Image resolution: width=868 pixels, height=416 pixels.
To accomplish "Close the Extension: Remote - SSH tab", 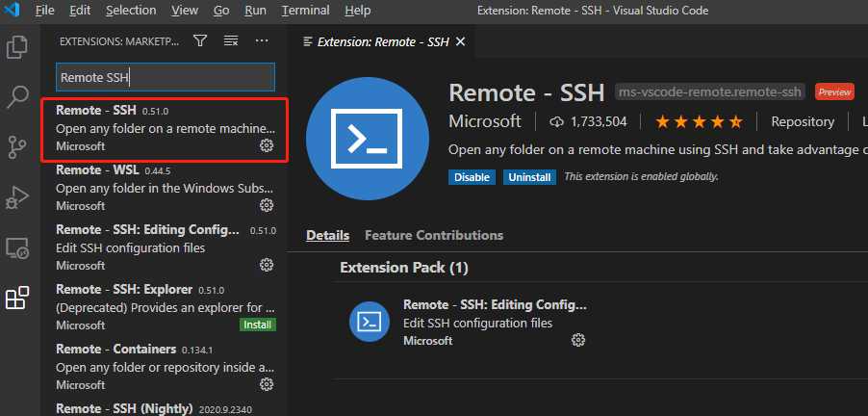I will pos(460,41).
